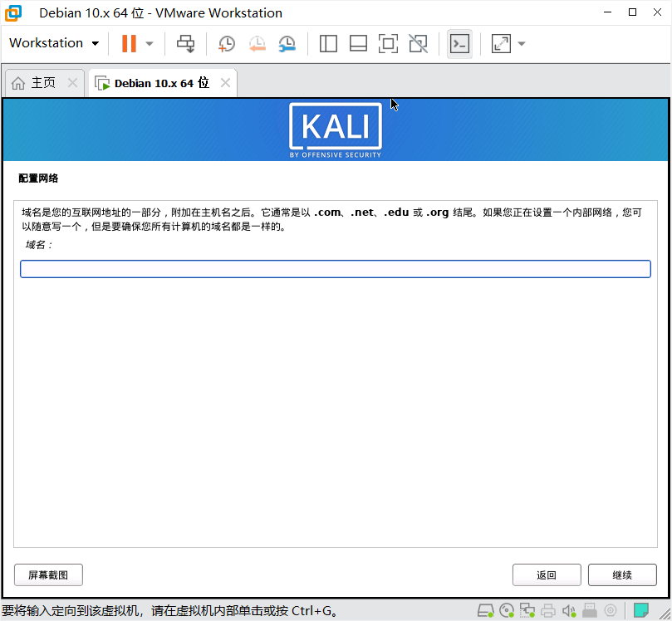
Task: Click the greyed circular device status icon
Action: [611, 610]
